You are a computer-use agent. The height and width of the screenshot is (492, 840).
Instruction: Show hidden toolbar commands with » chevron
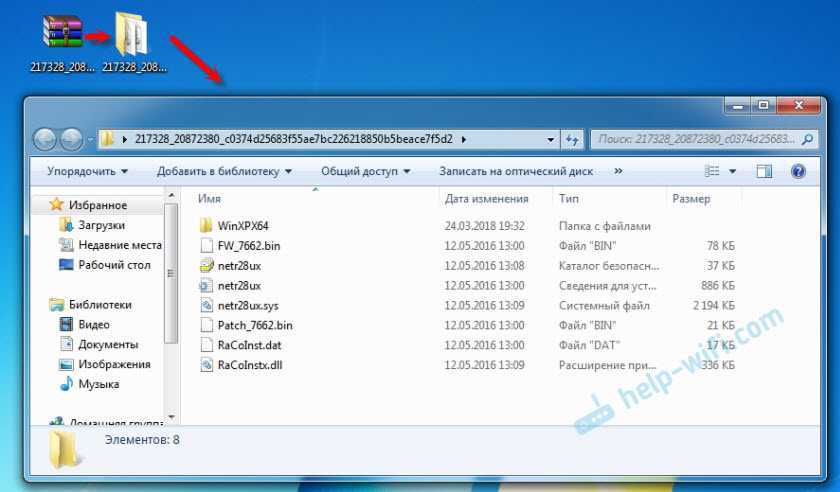(x=618, y=171)
